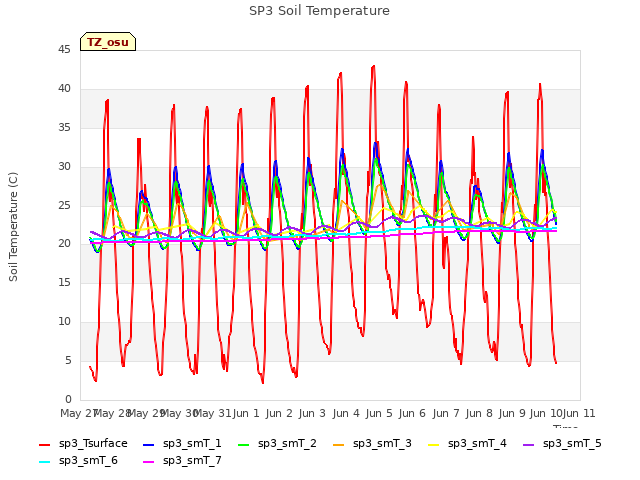640x480 pixels.
Task: Click the sp3_smT_3 legend entry
Action: (x=372, y=444)
